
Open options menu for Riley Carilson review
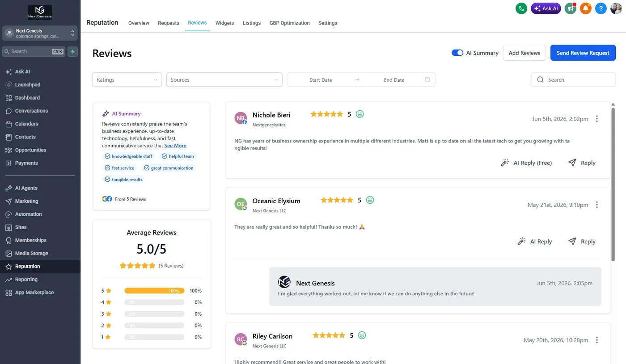(597, 340)
